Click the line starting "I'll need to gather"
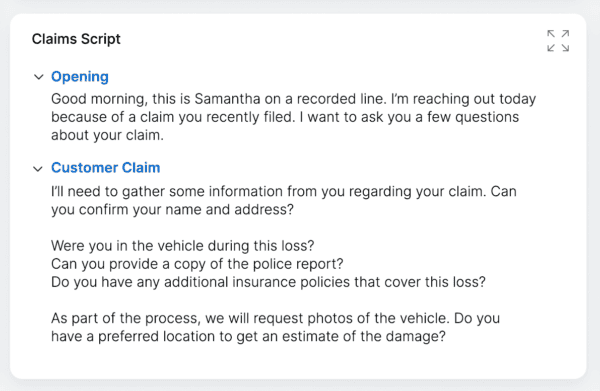The image size is (600, 391). [284, 191]
